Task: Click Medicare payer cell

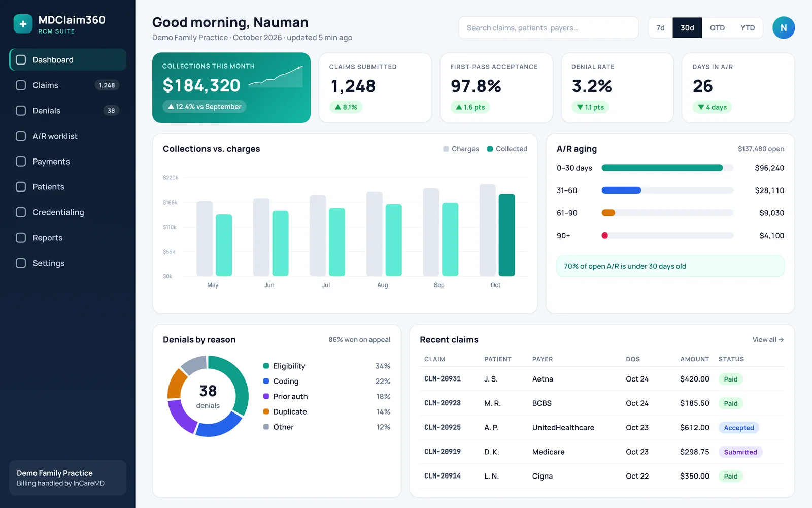Action: (x=549, y=452)
